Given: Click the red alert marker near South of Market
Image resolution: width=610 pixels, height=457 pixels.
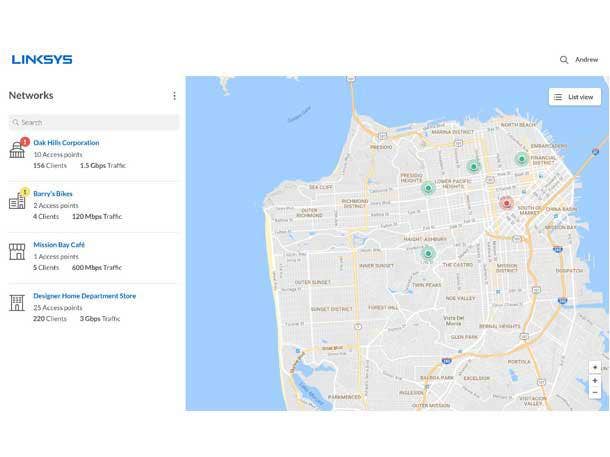Looking at the screenshot, I should pos(506,203).
